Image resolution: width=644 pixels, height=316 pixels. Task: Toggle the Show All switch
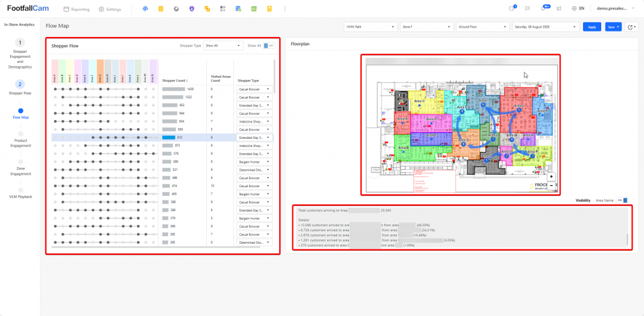coord(269,46)
